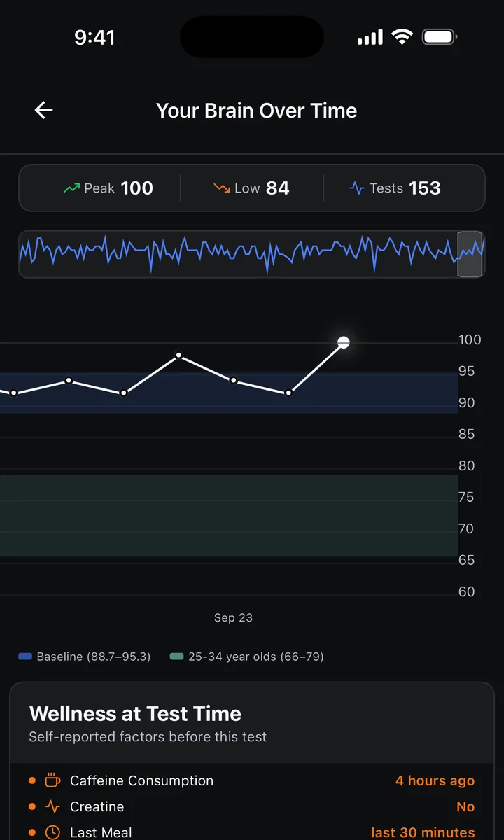Tap '25-34 year olds (66–79)' legend text
The image size is (504, 840).
coord(256,657)
